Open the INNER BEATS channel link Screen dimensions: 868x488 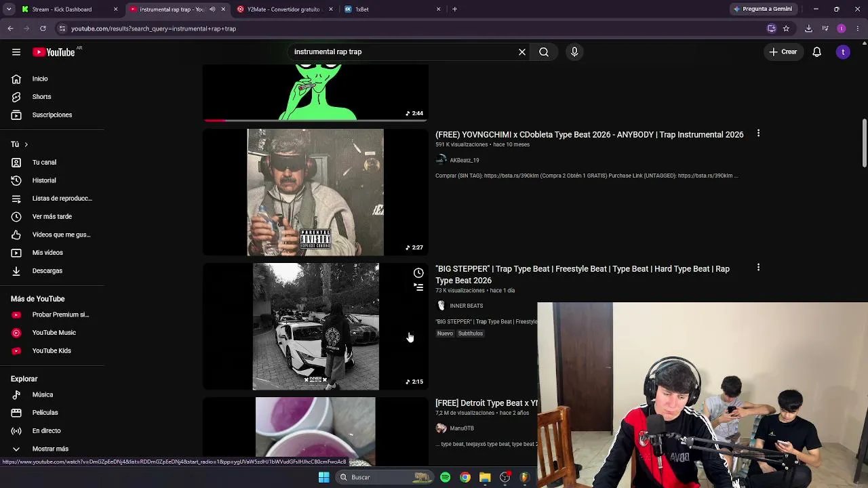tap(466, 306)
